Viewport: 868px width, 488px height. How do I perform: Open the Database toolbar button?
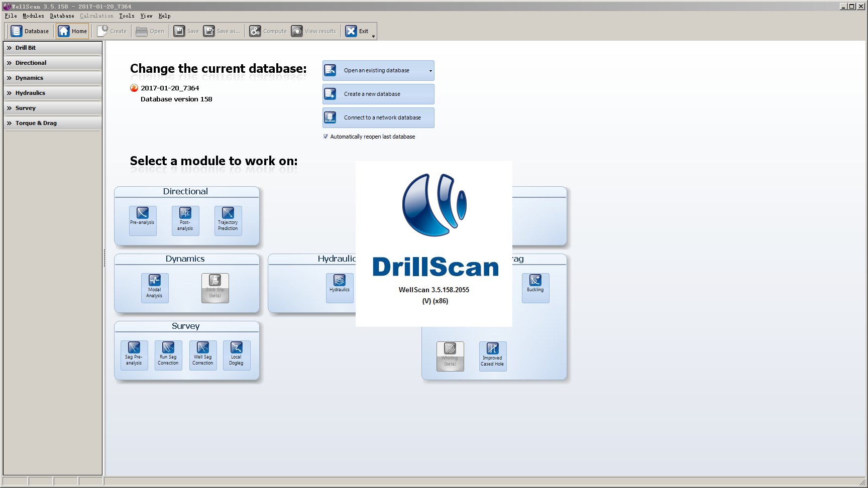[30, 31]
